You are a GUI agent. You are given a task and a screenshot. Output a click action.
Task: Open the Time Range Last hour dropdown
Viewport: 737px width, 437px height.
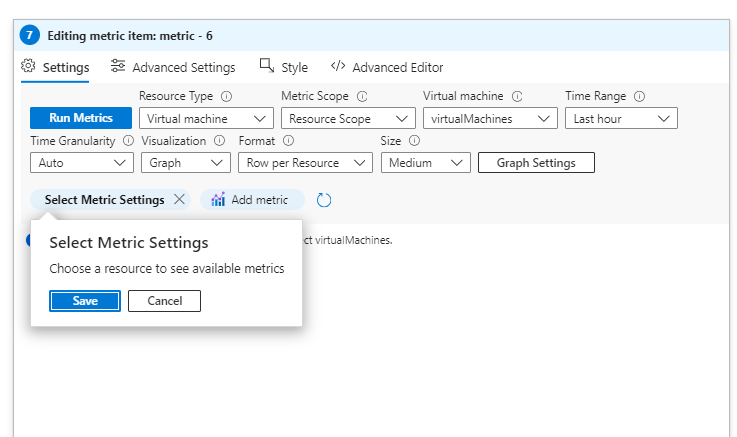tap(621, 118)
